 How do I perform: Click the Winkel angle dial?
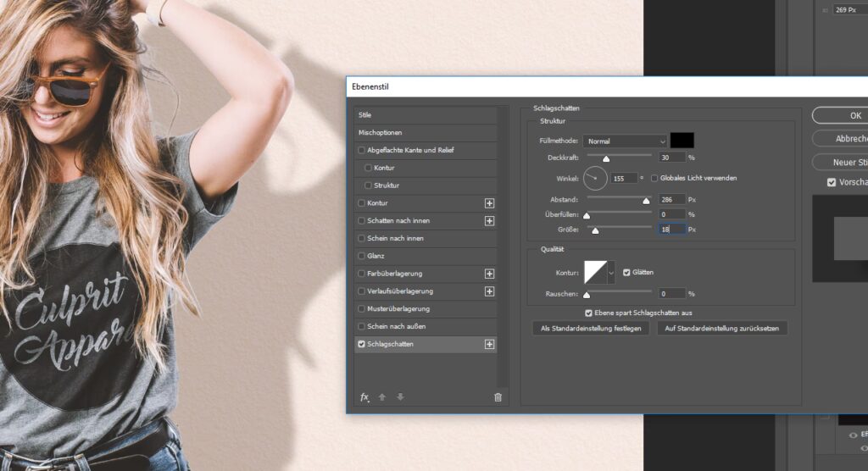point(596,178)
